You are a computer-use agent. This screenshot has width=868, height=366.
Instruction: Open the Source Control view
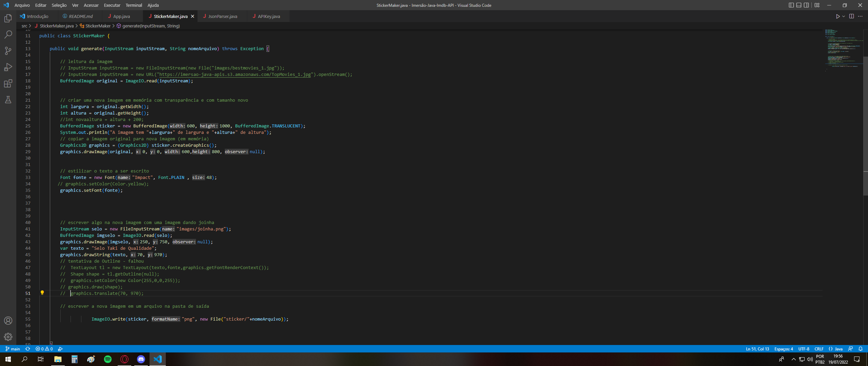click(8, 51)
